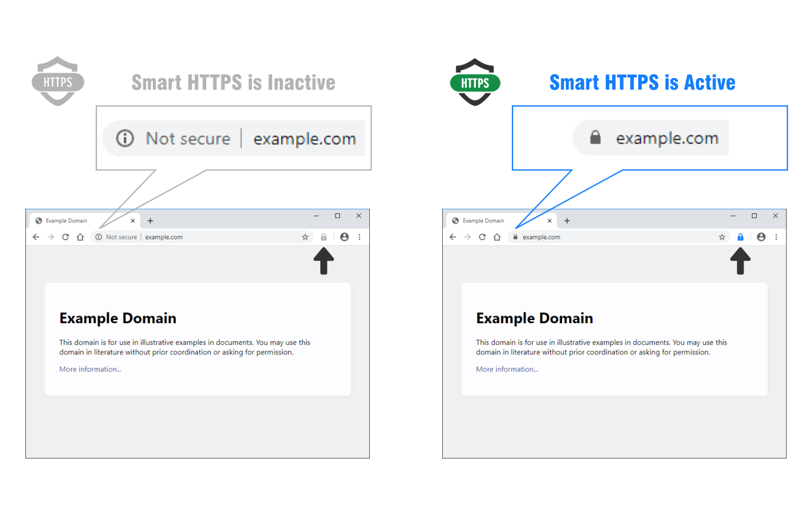Open the profile avatar icon in the right browser
The width and height of the screenshot is (812, 508).
pos(761,237)
